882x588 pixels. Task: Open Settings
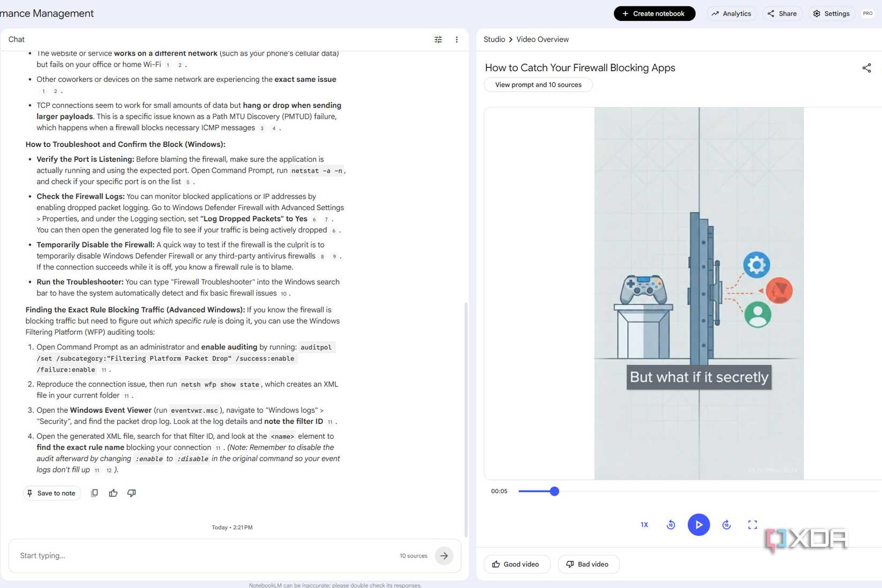pos(831,13)
